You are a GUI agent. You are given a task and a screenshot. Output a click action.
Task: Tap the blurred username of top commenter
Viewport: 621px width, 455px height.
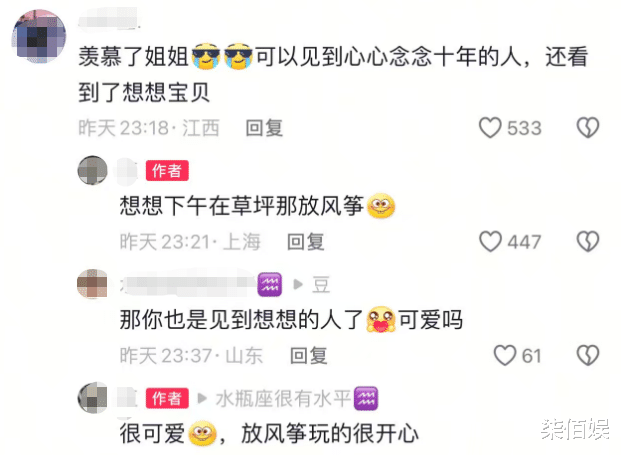[109, 18]
